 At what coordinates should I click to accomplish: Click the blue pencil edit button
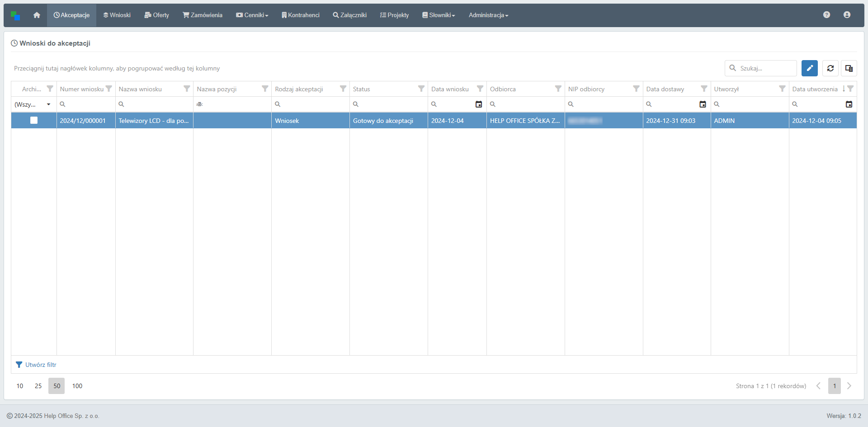809,68
